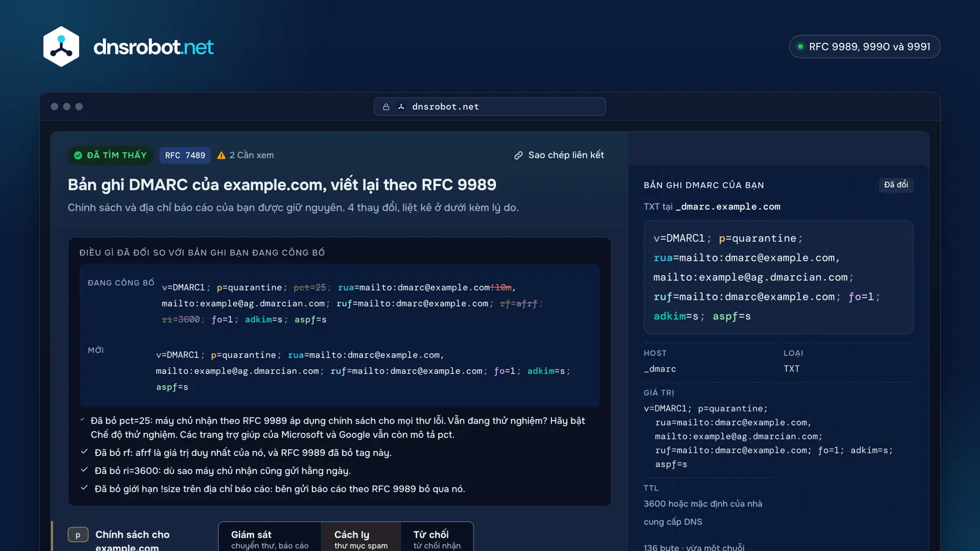Image resolution: width=980 pixels, height=551 pixels.
Task: Click the _dmarc host value
Action: [x=660, y=369]
